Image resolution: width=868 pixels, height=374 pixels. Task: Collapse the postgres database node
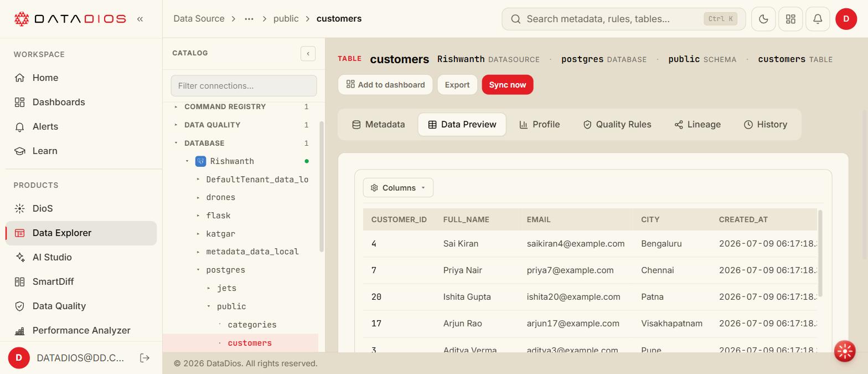coord(198,270)
